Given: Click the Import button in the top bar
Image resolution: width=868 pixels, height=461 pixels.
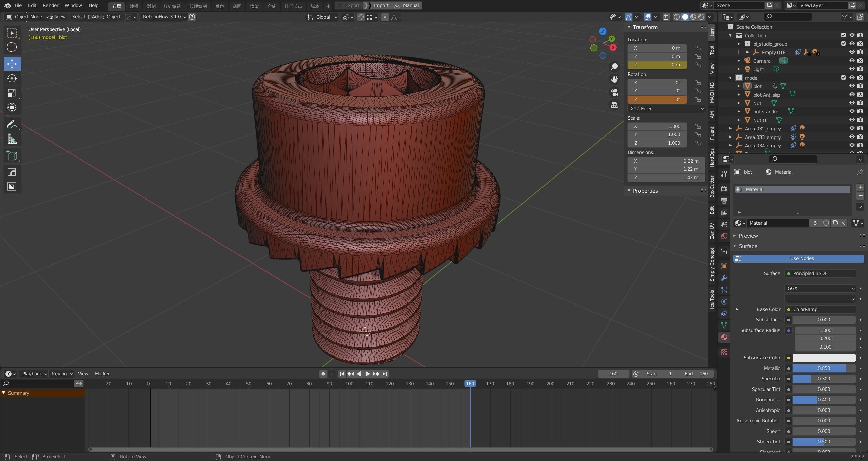Looking at the screenshot, I should (x=381, y=5).
